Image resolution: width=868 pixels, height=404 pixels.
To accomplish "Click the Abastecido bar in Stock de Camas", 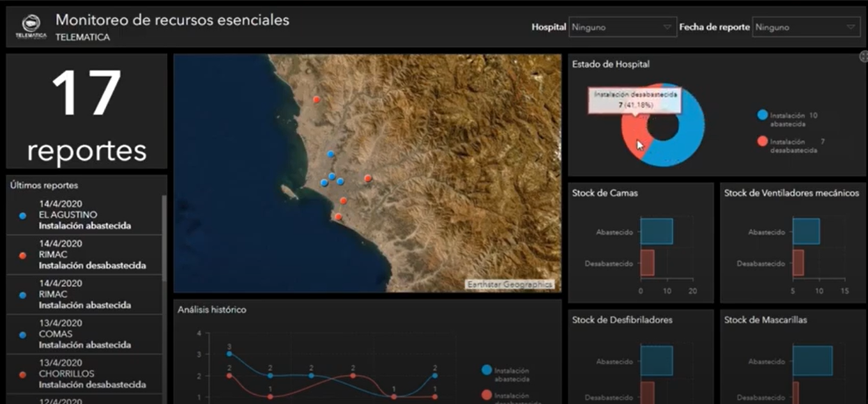I will pyautogui.click(x=657, y=231).
